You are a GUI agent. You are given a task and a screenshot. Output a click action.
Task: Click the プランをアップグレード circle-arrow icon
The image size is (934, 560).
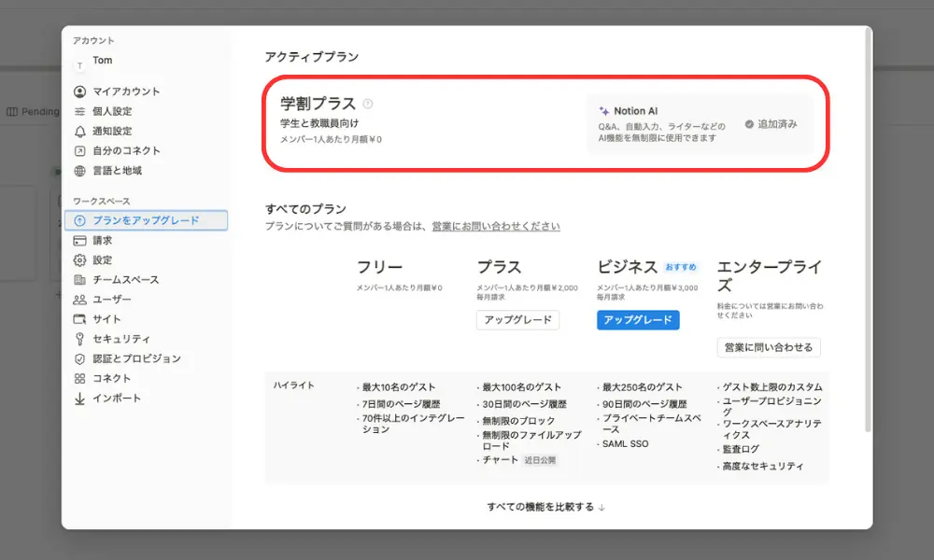79,221
